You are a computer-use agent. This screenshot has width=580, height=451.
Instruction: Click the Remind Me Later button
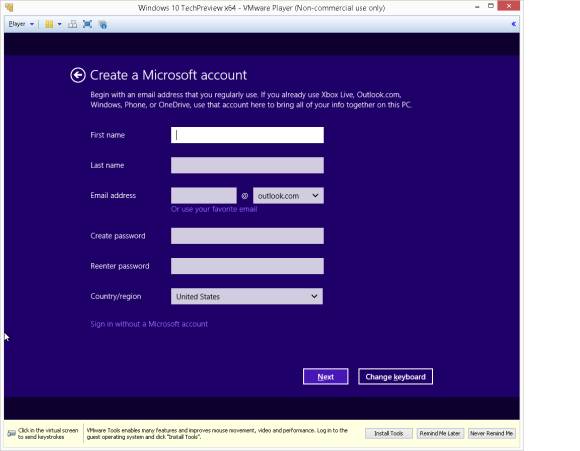click(x=440, y=433)
